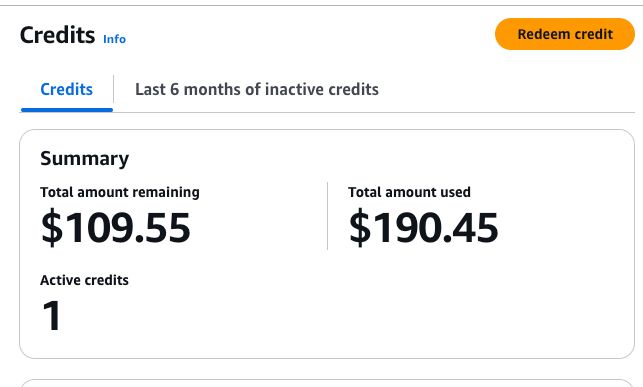Viewport: 643px width, 387px height.
Task: Click the Summary heading
Action: pyautogui.click(x=84, y=158)
